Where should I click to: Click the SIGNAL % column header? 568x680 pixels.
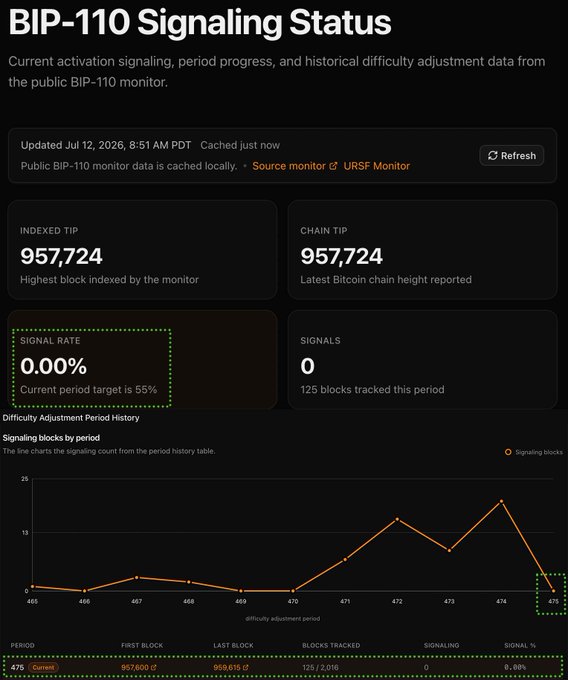pyautogui.click(x=520, y=645)
